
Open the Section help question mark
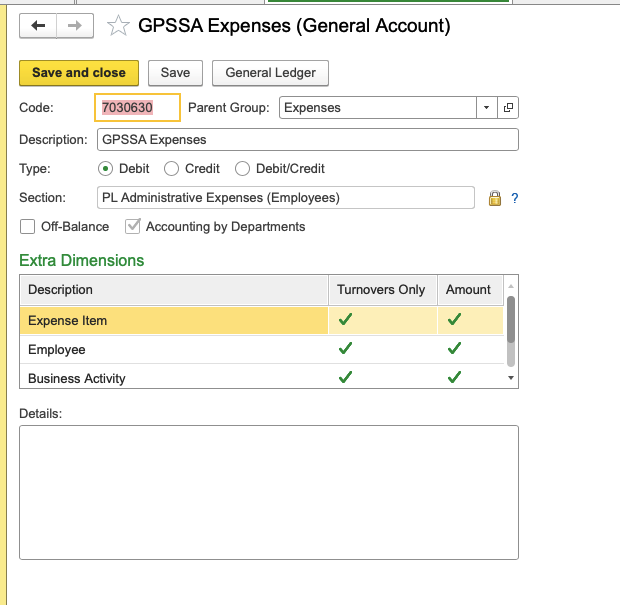514,198
